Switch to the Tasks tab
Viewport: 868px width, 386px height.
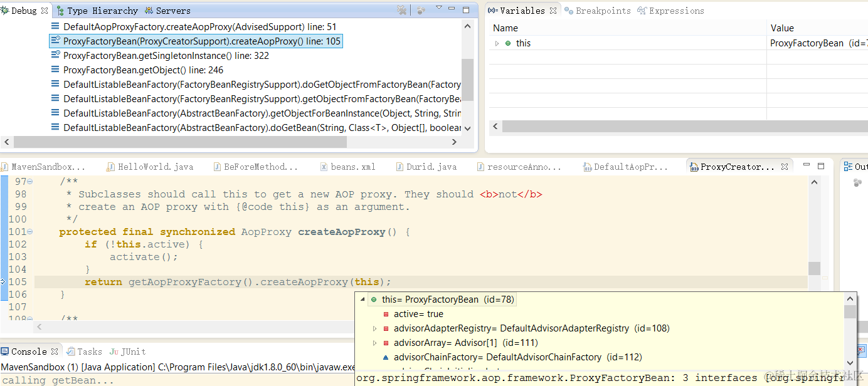click(x=84, y=352)
